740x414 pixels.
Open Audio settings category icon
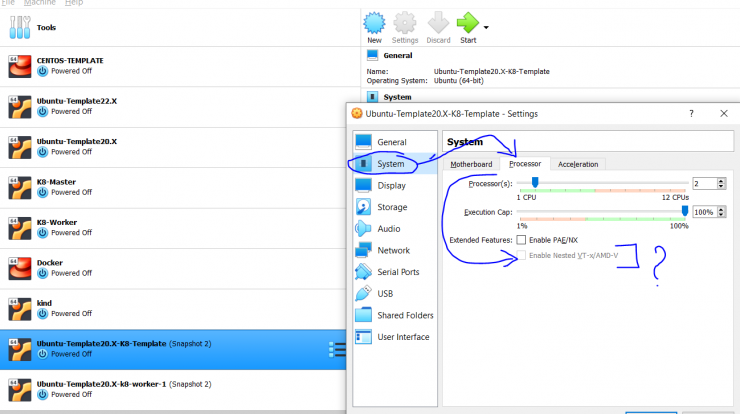tap(363, 228)
